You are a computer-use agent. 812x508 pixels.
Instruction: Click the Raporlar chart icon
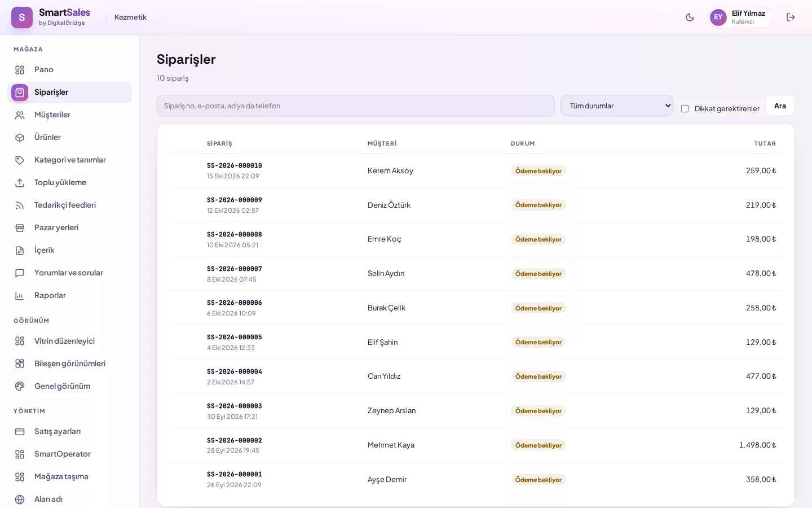pos(20,296)
